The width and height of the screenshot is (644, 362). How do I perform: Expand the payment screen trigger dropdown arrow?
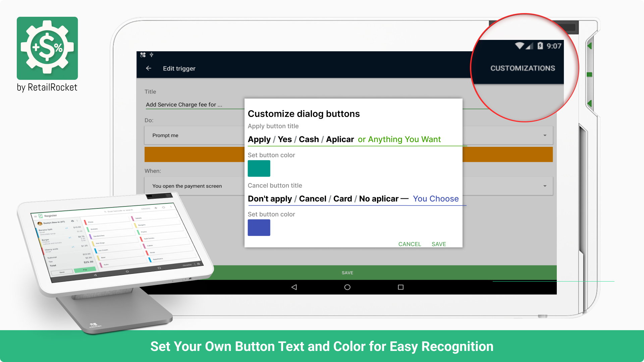tap(545, 186)
